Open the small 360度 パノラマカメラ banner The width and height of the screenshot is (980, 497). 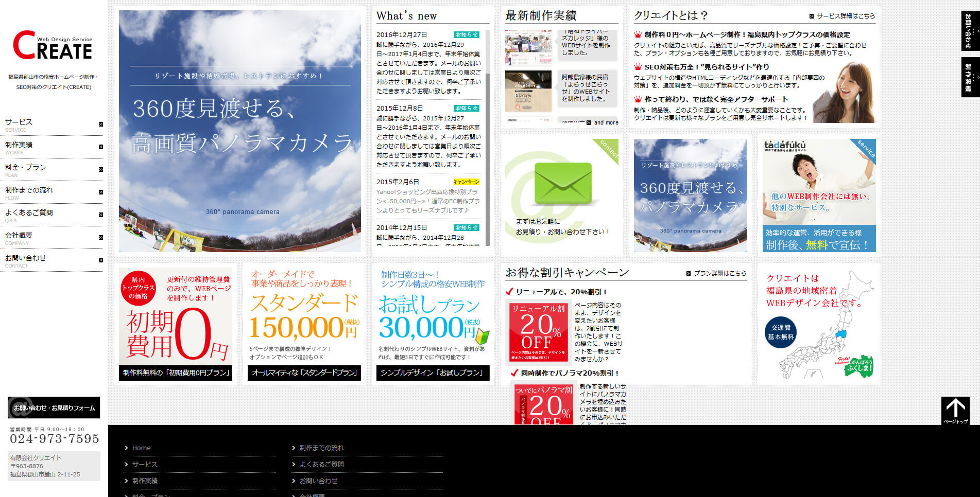[x=691, y=196]
